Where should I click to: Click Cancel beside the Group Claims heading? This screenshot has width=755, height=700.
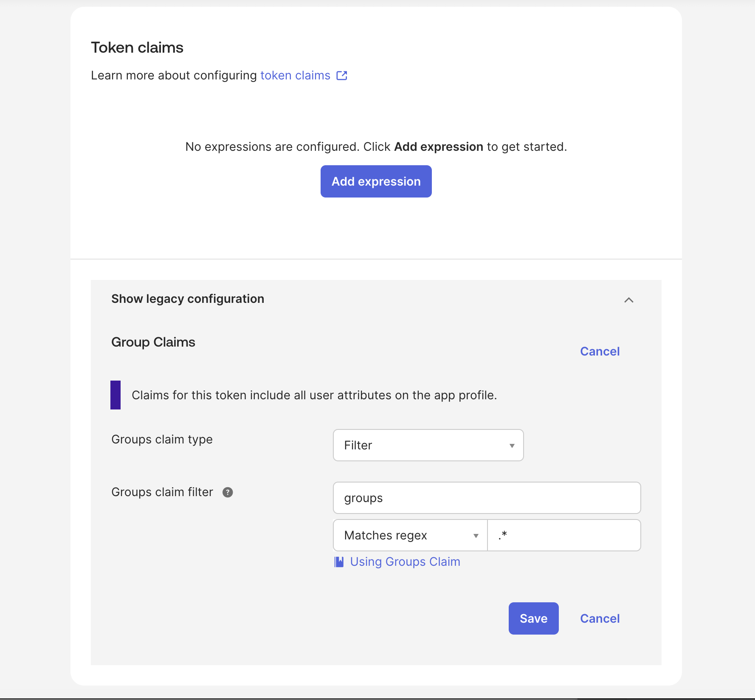point(600,351)
